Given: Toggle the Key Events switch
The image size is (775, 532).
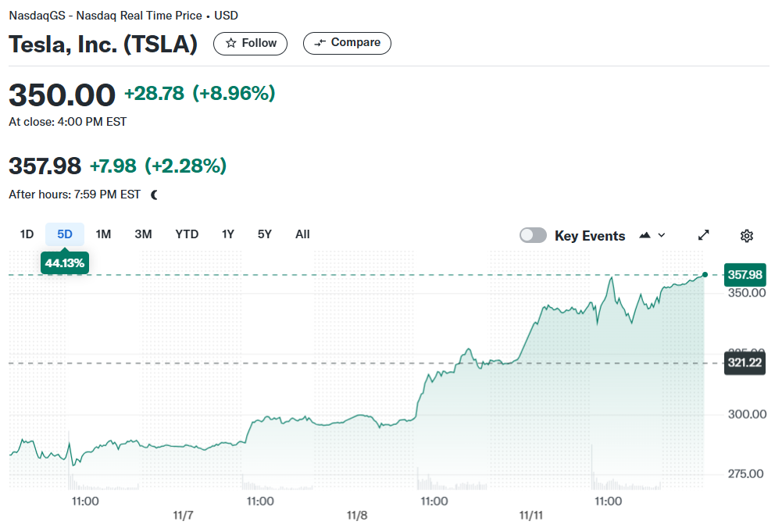Looking at the screenshot, I should [533, 235].
